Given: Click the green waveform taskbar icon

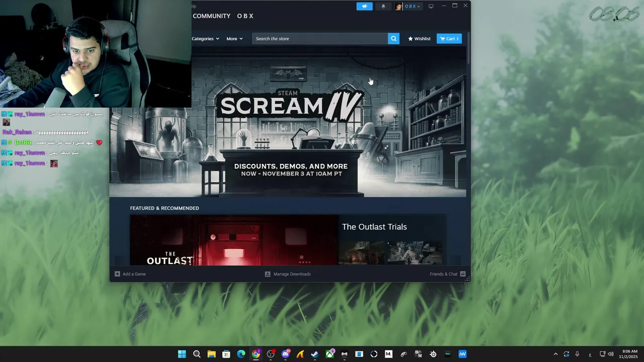Looking at the screenshot, I should (x=448, y=354).
